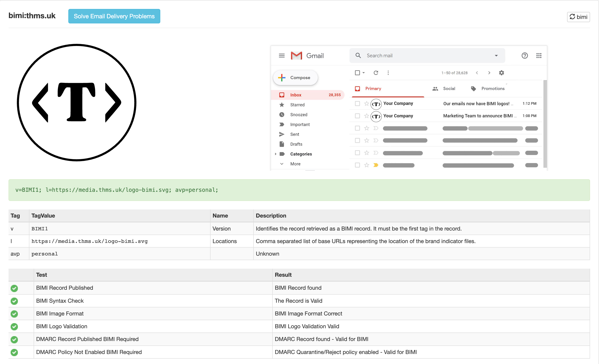This screenshot has width=599, height=364.
Task: Click green check for BIMI Logo Validation
Action: click(x=14, y=327)
